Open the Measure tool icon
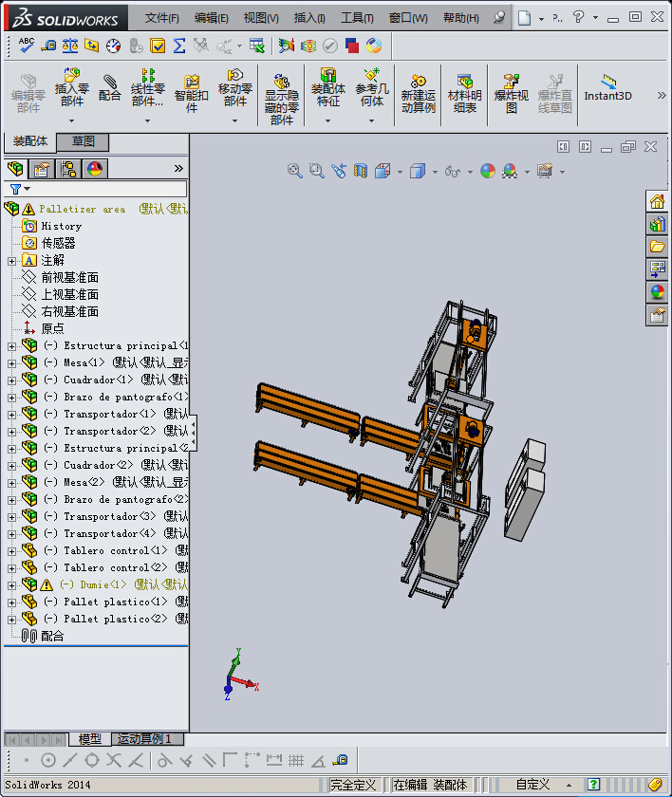This screenshot has width=672, height=797. tap(48, 46)
